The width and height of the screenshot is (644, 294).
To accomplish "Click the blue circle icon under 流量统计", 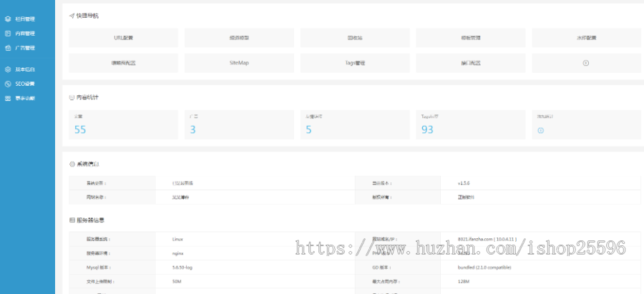I will 541,130.
